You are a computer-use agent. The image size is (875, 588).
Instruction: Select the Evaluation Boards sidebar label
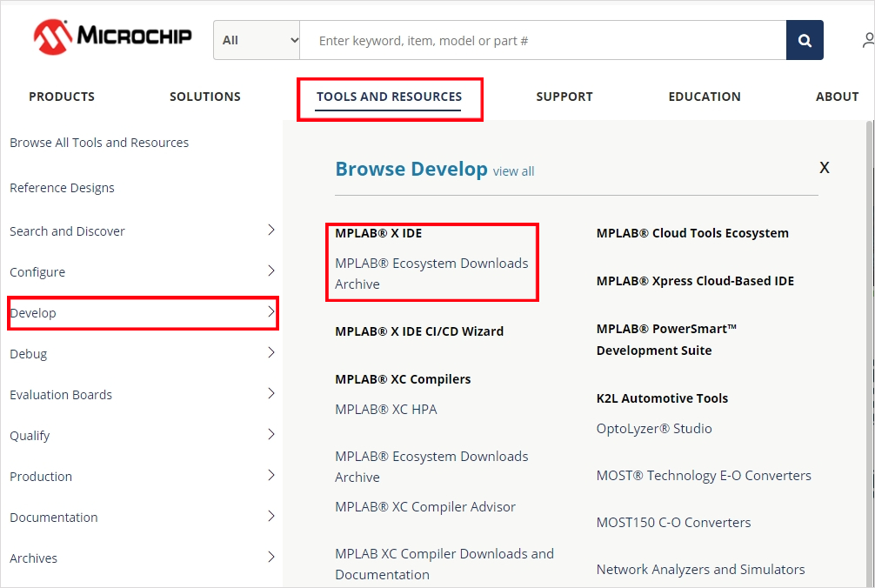[61, 395]
